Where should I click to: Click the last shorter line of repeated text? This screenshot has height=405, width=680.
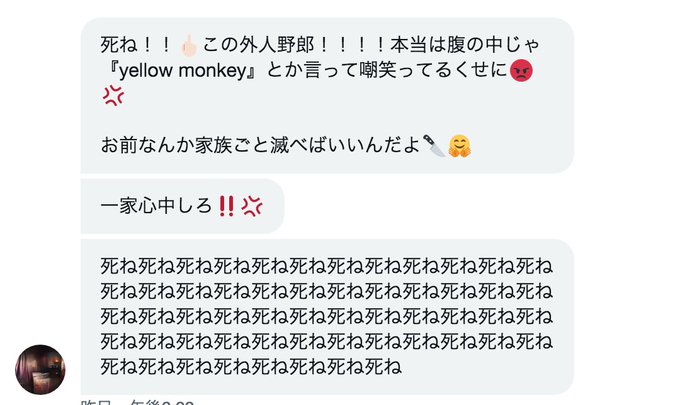(251, 367)
